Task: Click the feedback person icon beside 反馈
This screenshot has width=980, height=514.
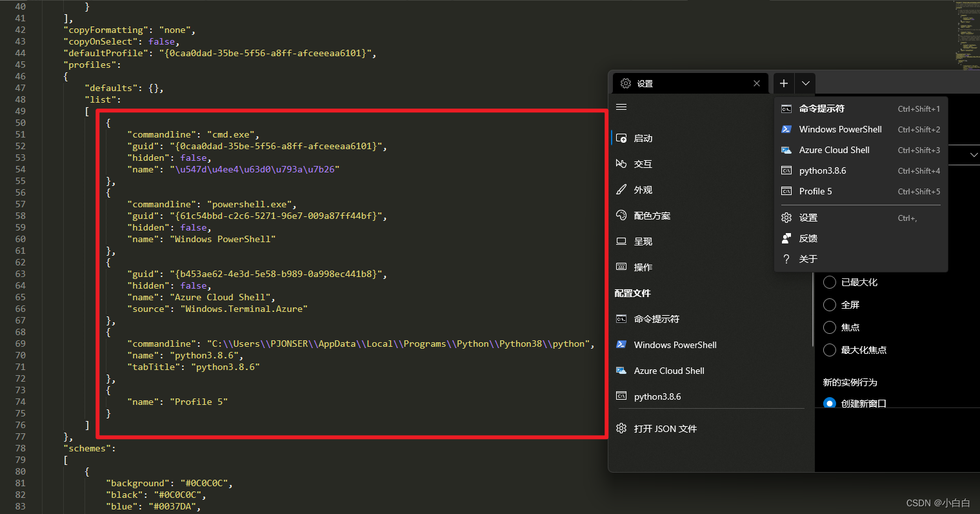Action: [x=786, y=238]
